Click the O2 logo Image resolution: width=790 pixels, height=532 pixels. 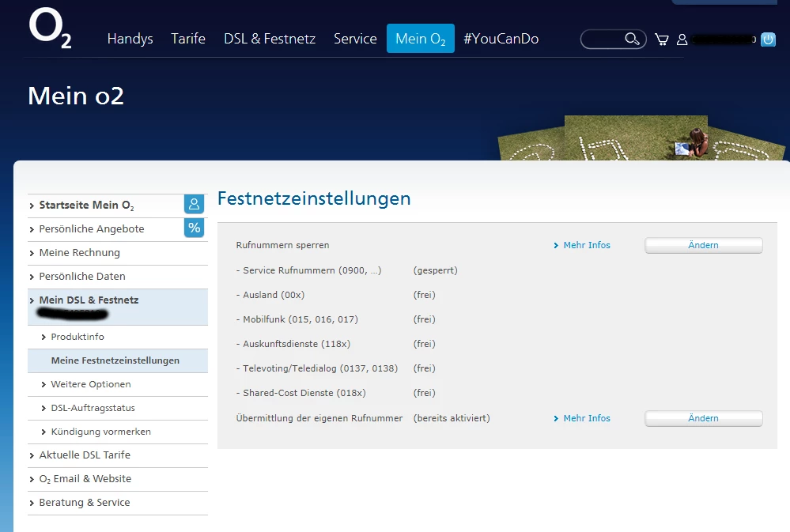50,28
